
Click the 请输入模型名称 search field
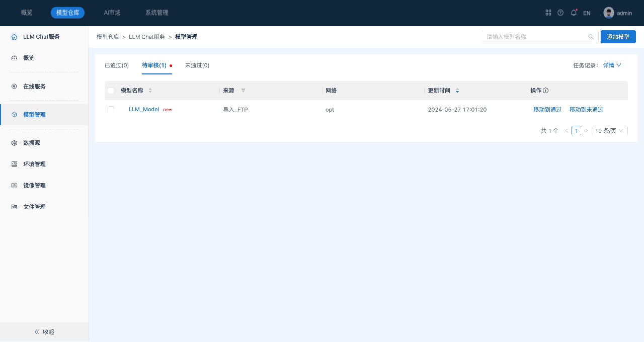pos(533,37)
